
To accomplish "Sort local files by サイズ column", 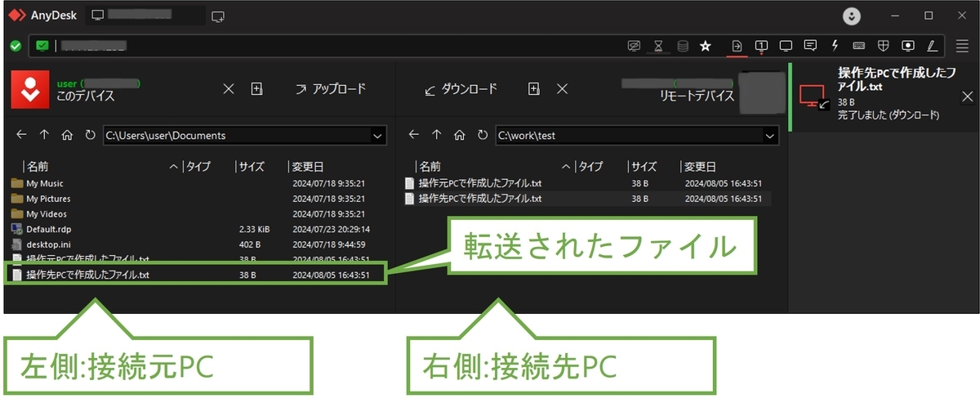I will 252,167.
